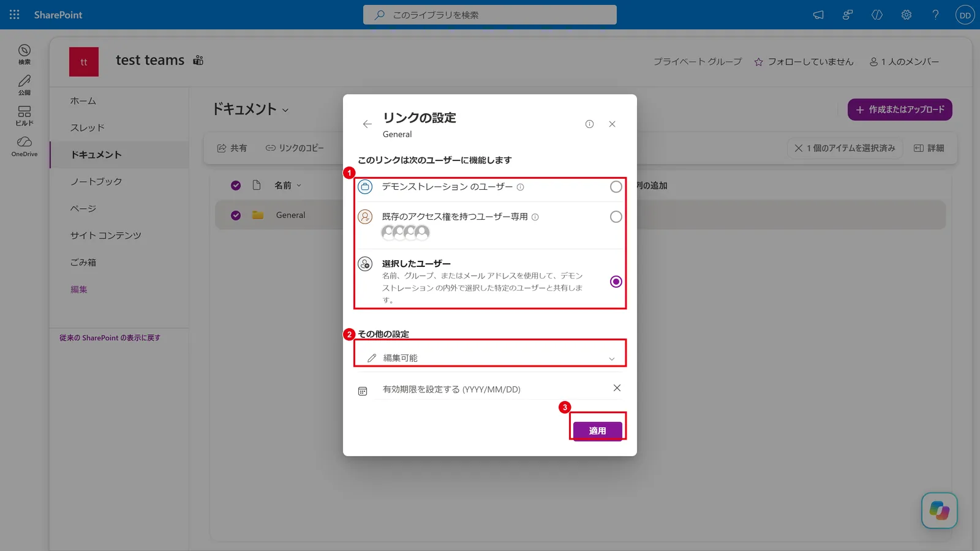Click info icon beside デモンストレーション のユーザー

pos(521,187)
